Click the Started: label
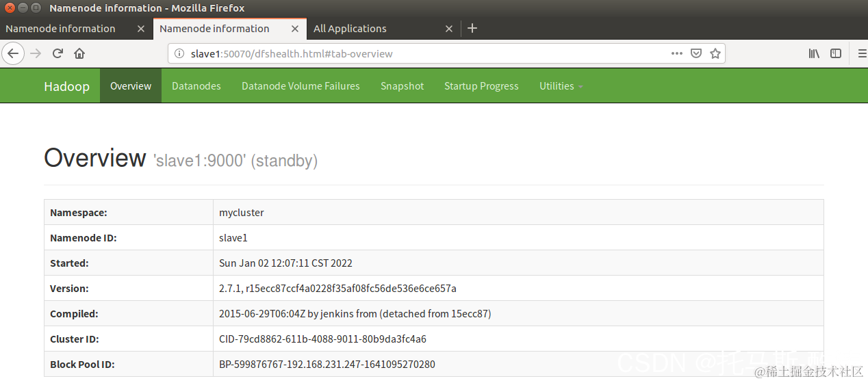This screenshot has width=868, height=383. point(69,263)
